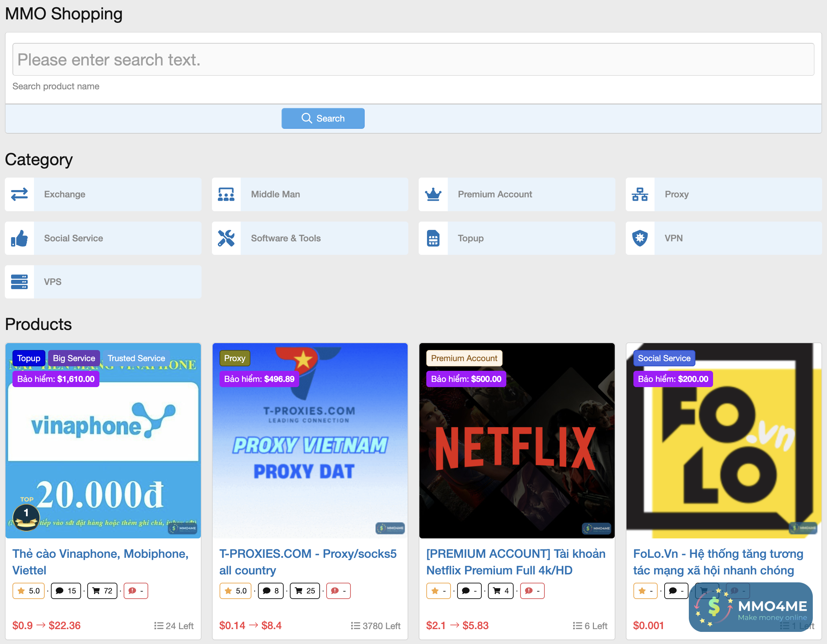The width and height of the screenshot is (827, 644).
Task: Focus the product search text field
Action: pyautogui.click(x=413, y=60)
